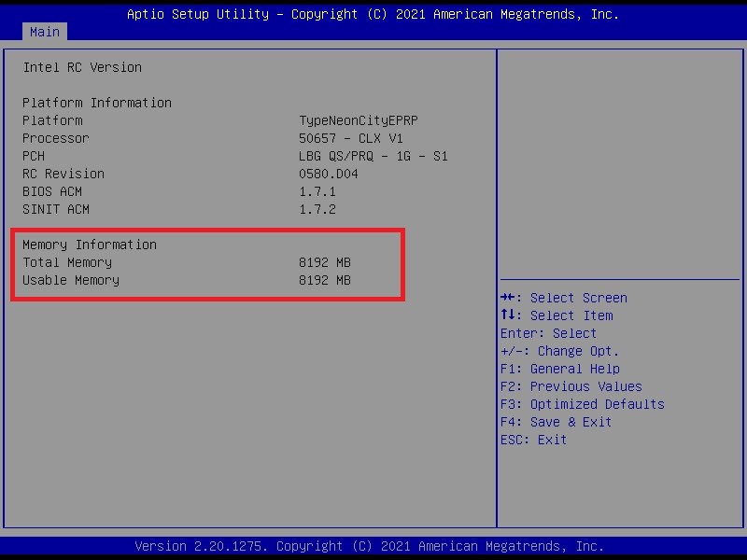Click the +/-: Change Opt. hint
This screenshot has height=560, width=747.
tap(560, 351)
